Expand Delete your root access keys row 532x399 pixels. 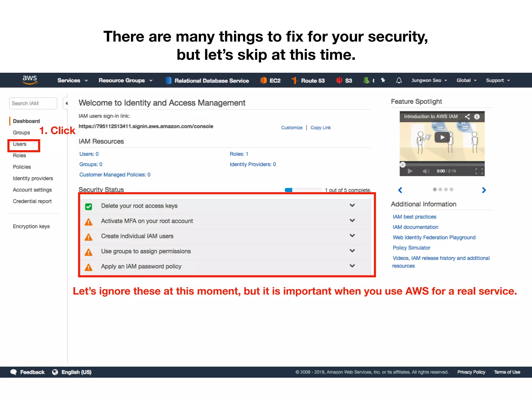tap(352, 205)
